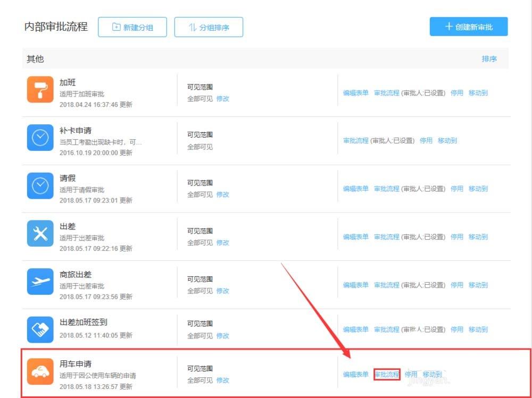Click 停用 for 请假
The width and height of the screenshot is (532, 398).
pyautogui.click(x=457, y=189)
